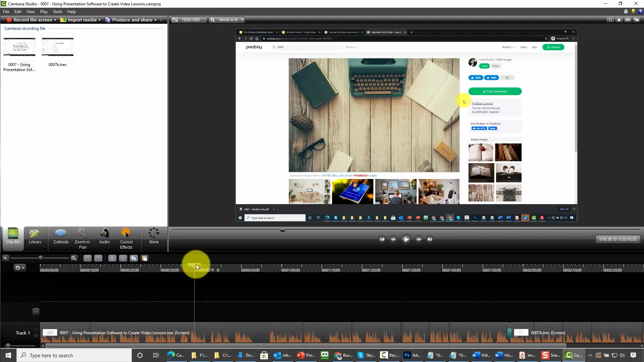
Task: Click the Copy icon on timeline toolbar
Action: click(x=134, y=258)
